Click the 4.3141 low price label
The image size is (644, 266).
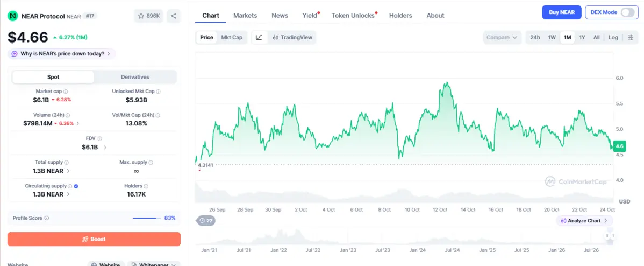(205, 165)
